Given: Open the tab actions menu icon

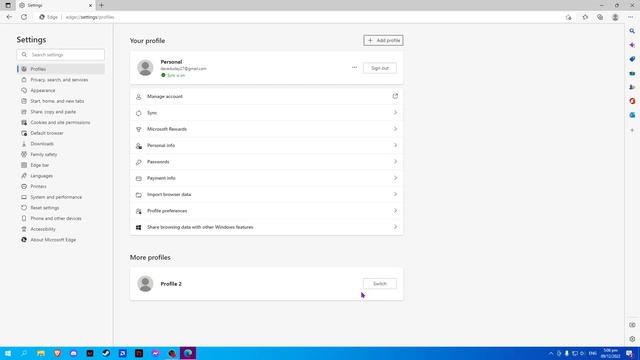Looking at the screenshot, I should [8, 5].
